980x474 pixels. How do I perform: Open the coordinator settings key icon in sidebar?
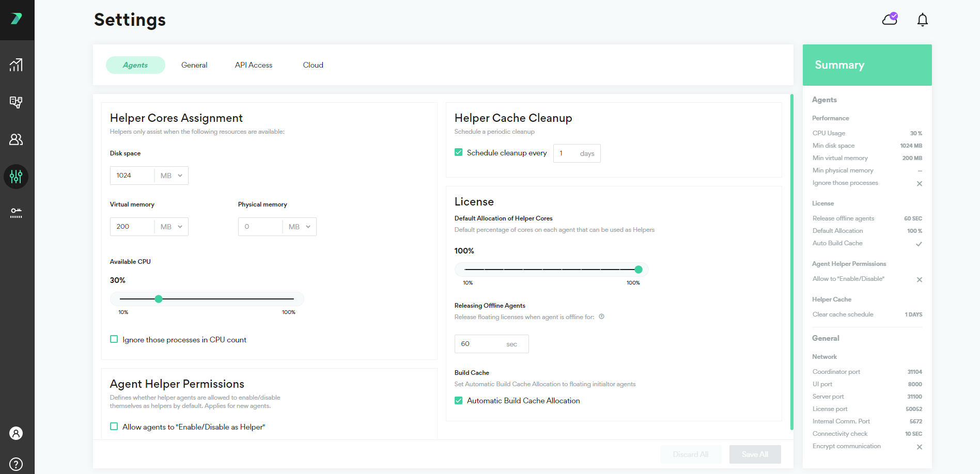(x=16, y=213)
